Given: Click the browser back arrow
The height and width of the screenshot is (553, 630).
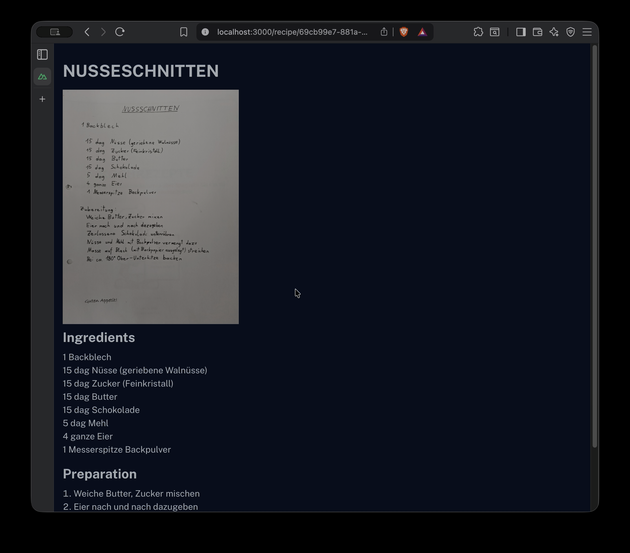Looking at the screenshot, I should 87,32.
